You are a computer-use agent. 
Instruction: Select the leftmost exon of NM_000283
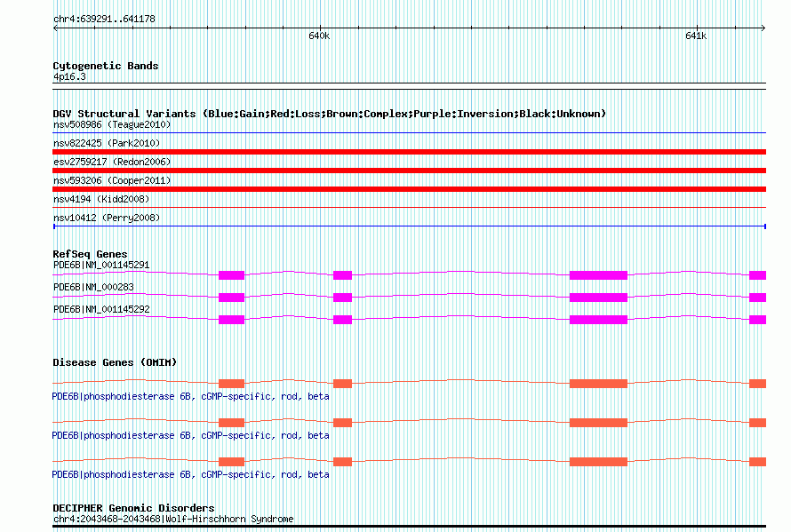(x=232, y=298)
